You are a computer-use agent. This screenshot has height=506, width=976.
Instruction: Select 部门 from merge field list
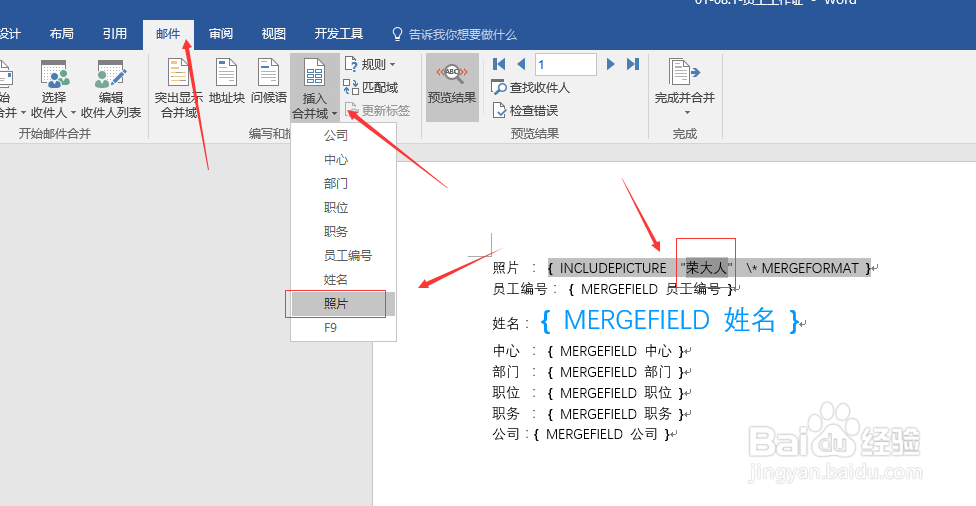(344, 184)
